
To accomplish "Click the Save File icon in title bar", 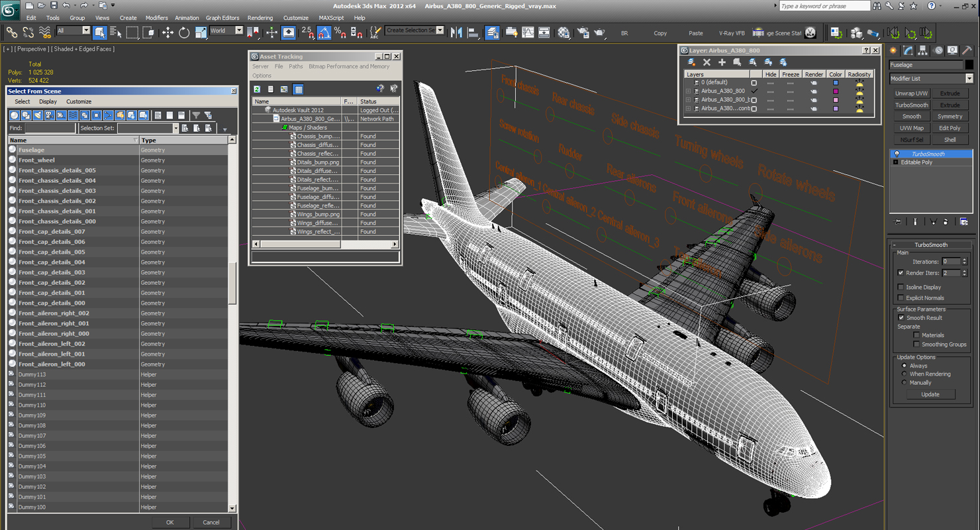I will tap(54, 5).
